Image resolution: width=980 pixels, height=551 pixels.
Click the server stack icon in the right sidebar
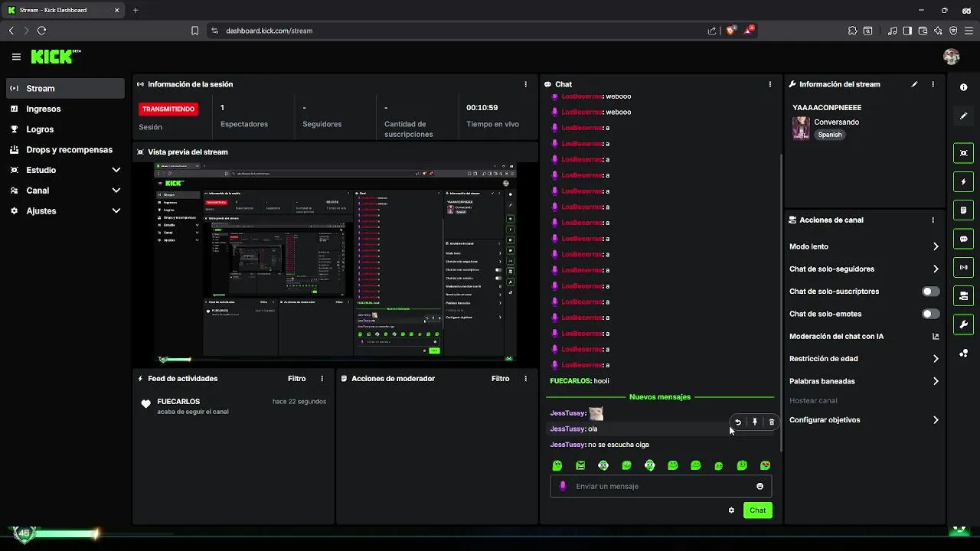coord(963,295)
